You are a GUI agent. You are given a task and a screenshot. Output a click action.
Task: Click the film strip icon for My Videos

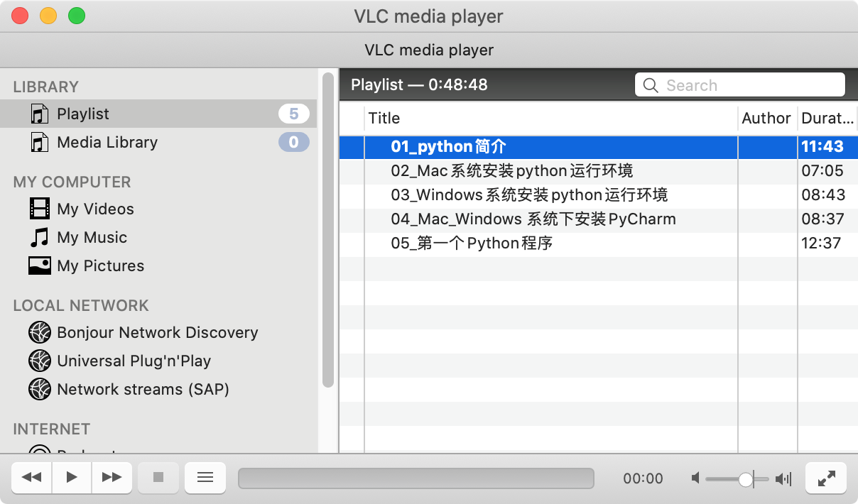coord(39,209)
